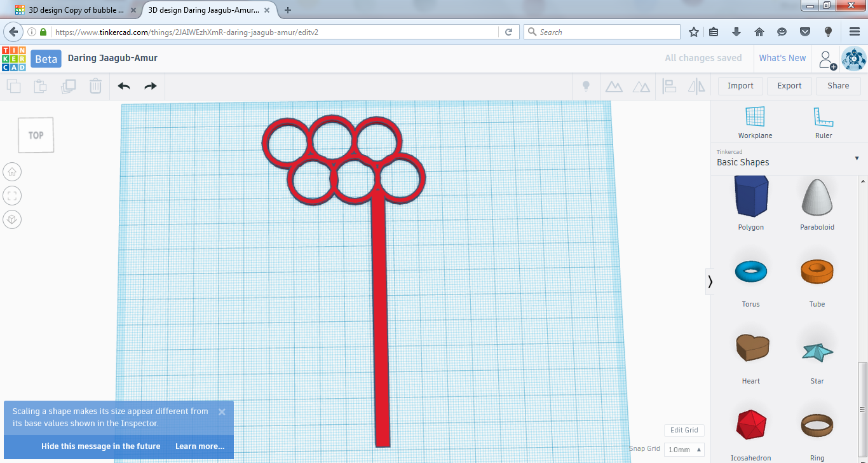Click the All changes saved status
Viewport: 868px width, 463px height.
pos(703,58)
